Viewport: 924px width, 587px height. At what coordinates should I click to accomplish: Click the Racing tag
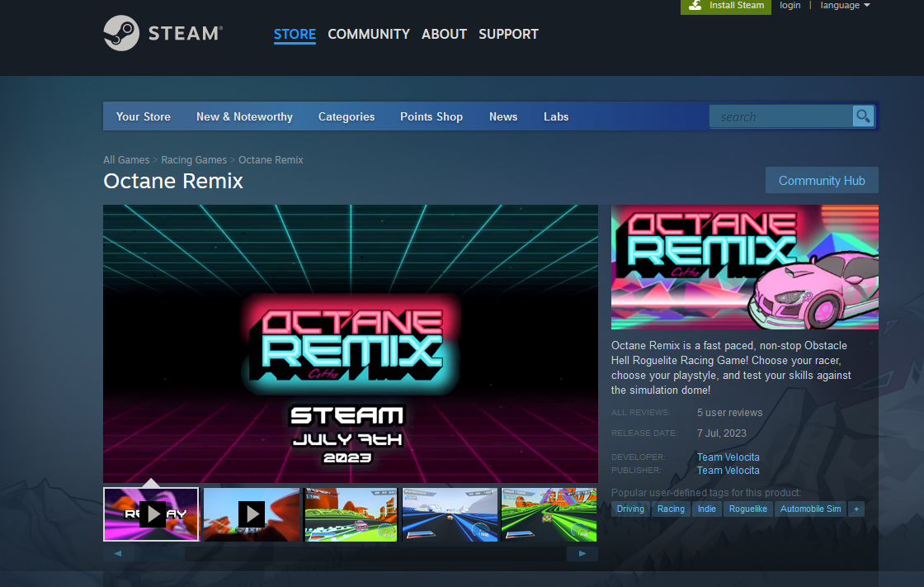coord(672,509)
